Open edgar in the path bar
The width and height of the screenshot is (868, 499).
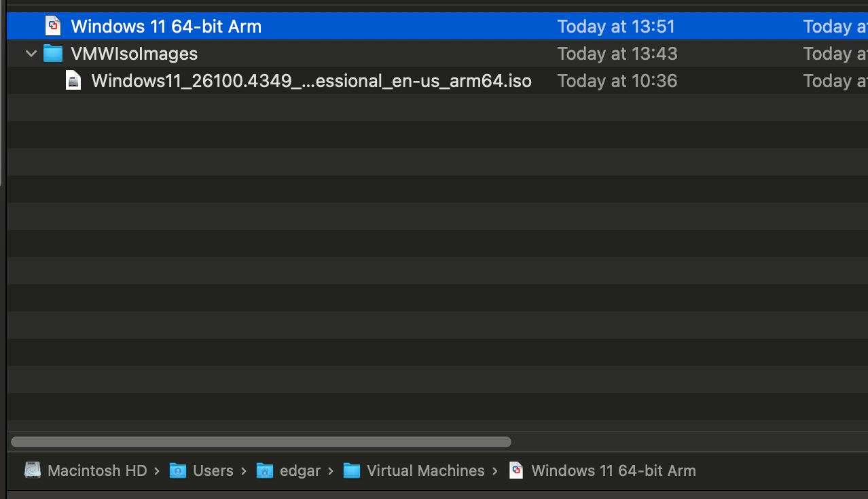(300, 470)
